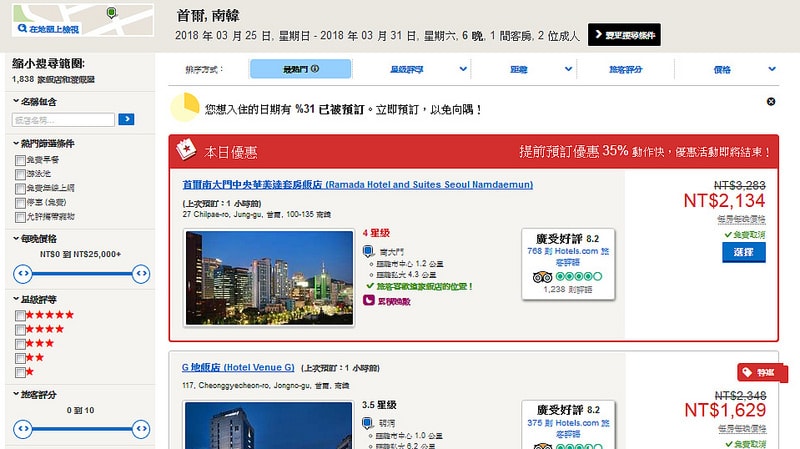Click the red price tag badge on Hotel Venue G
This screenshot has width=800, height=449.
point(762,372)
